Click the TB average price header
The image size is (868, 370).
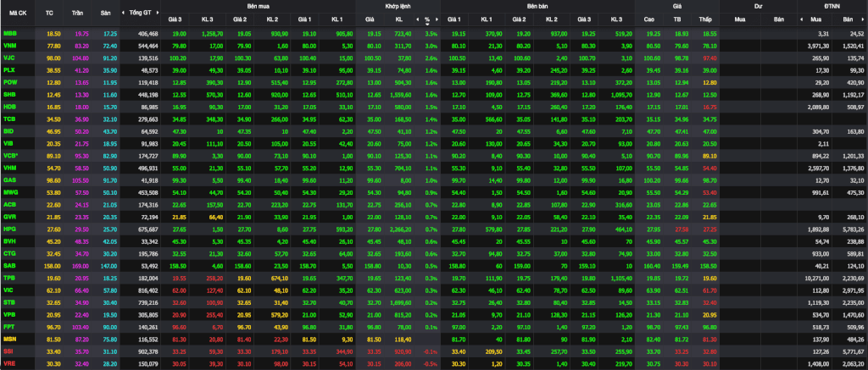coord(677,19)
